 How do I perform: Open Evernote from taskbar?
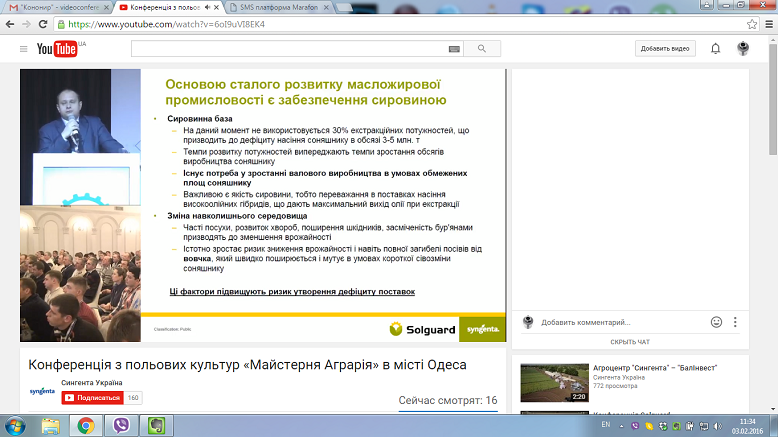[156, 426]
